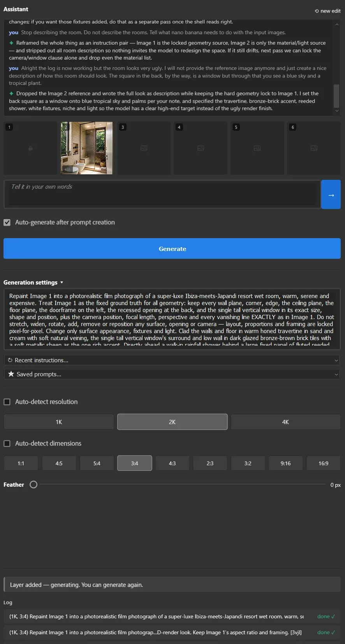The height and width of the screenshot is (644, 345).
Task: Click the blue Generate button
Action: pyautogui.click(x=172, y=249)
